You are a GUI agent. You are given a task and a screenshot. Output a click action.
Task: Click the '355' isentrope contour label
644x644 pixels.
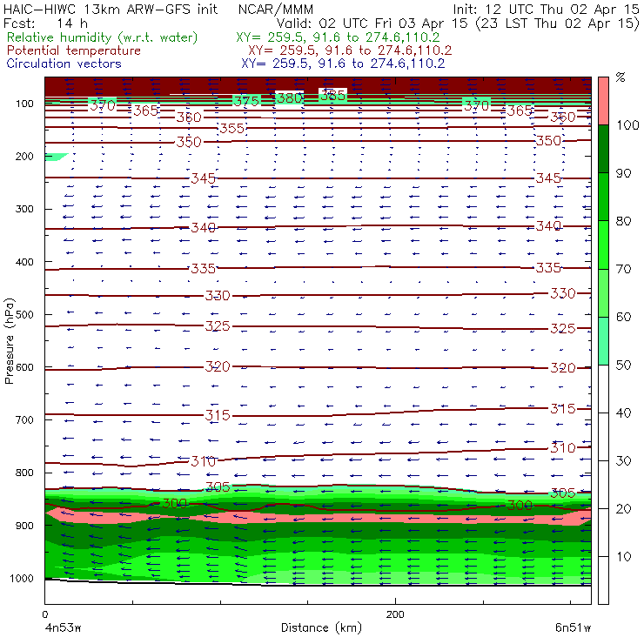pos(232,129)
